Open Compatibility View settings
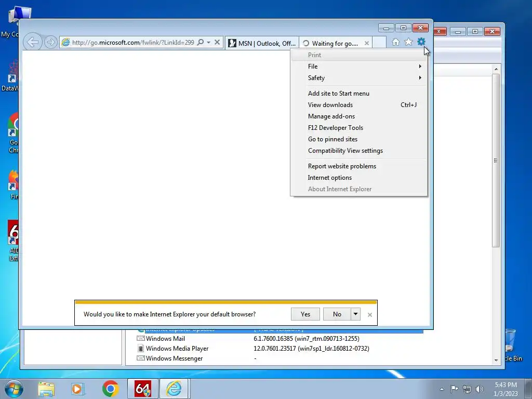The image size is (532, 399). [x=359, y=151]
